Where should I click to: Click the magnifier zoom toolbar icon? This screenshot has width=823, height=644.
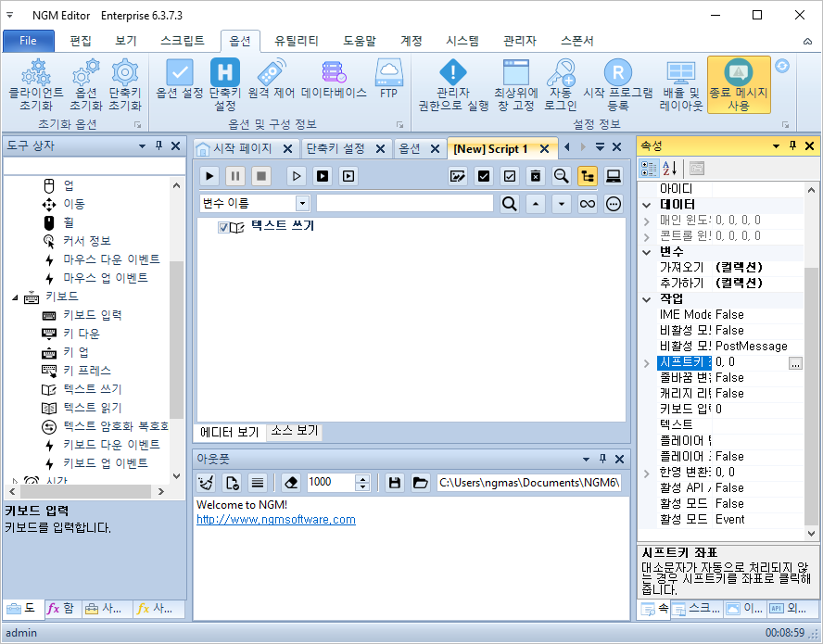pyautogui.click(x=561, y=176)
